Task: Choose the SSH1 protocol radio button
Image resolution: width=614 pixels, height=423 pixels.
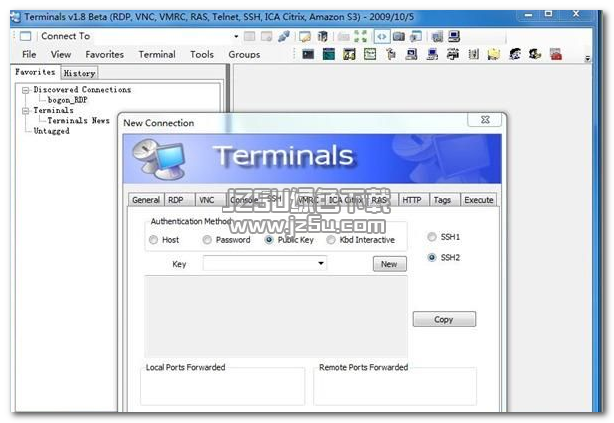Action: pos(432,237)
